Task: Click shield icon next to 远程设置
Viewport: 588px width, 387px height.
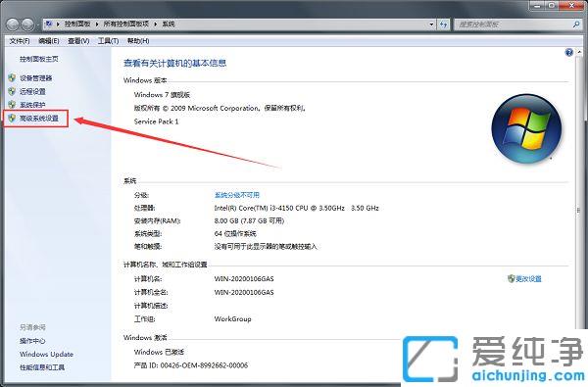Action: pyautogui.click(x=12, y=91)
